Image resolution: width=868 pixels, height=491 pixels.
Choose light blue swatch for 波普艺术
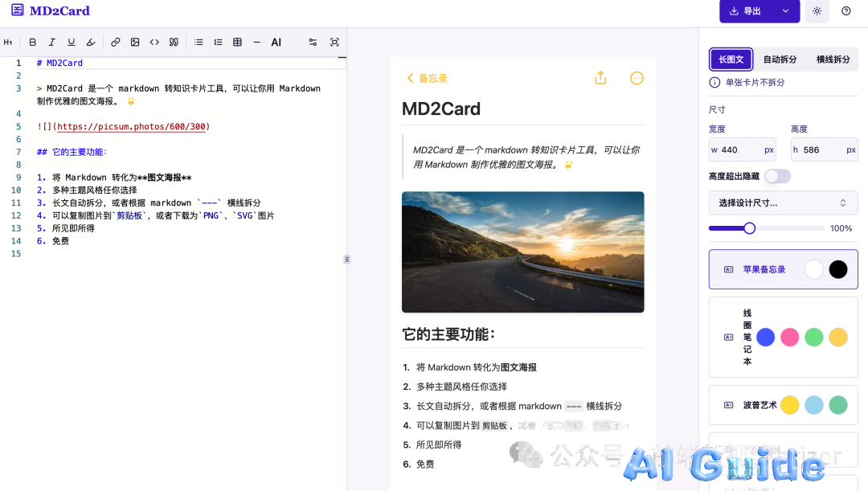pos(813,405)
